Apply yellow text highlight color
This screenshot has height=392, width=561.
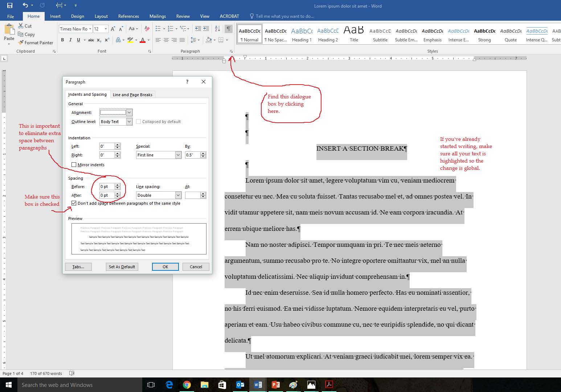(130, 40)
